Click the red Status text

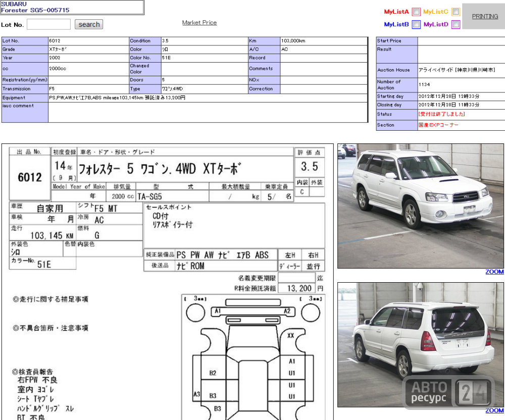coord(441,114)
